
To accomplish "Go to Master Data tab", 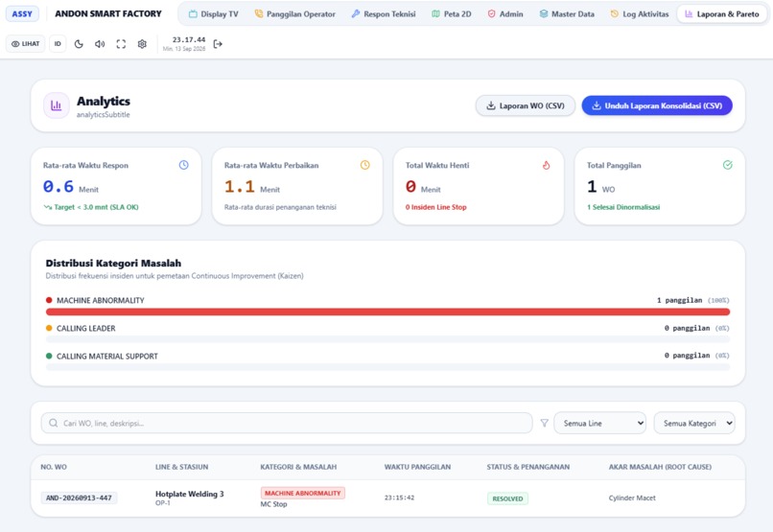I will pos(567,14).
